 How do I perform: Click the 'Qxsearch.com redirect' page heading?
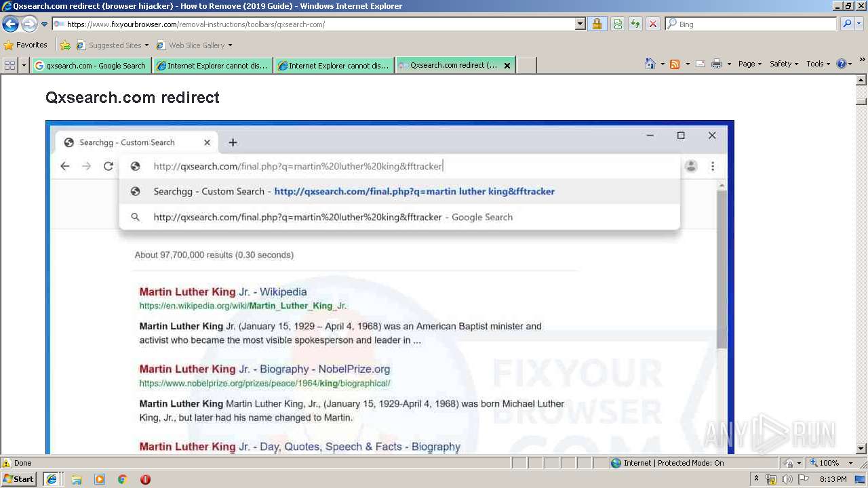click(132, 98)
